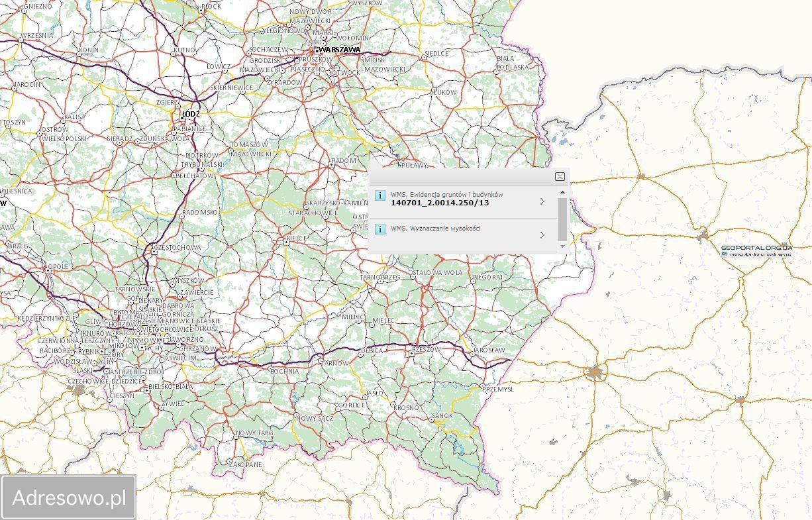The height and width of the screenshot is (520, 812).
Task: Click the SIEDLCE city label
Action: [436, 52]
